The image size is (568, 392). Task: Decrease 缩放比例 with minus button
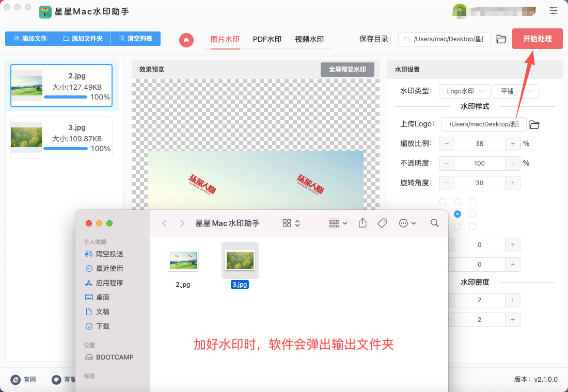[447, 144]
